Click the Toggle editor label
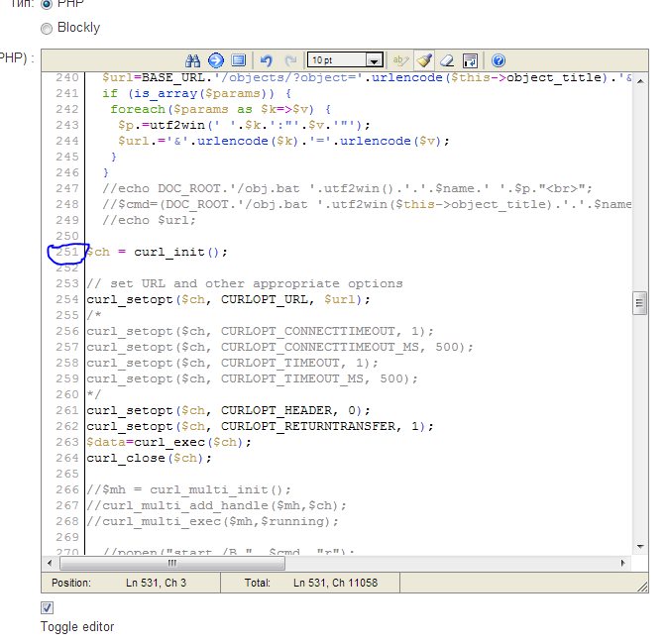Viewport: 667px width, 644px height. tap(77, 627)
